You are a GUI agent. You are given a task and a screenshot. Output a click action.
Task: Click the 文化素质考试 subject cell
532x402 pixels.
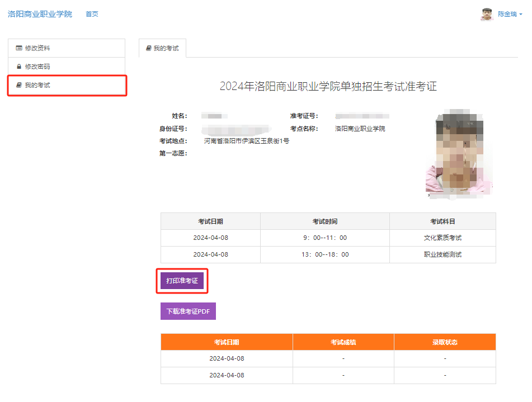click(442, 238)
